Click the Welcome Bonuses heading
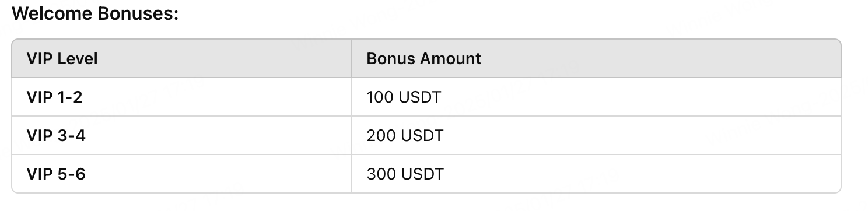This screenshot has height=211, width=868. pos(95,14)
